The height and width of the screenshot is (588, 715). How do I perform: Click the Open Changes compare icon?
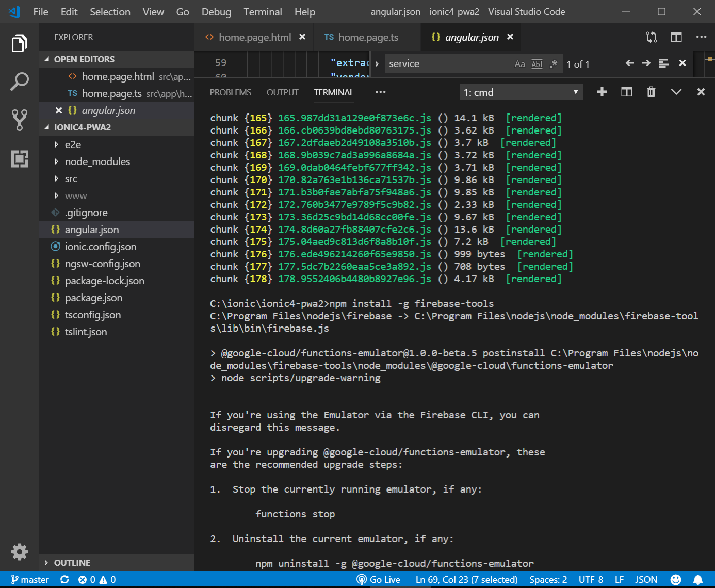(x=652, y=37)
